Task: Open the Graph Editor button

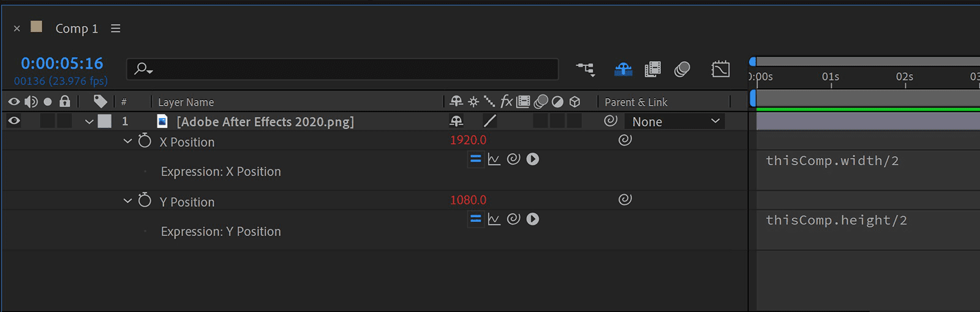Action: [x=720, y=69]
